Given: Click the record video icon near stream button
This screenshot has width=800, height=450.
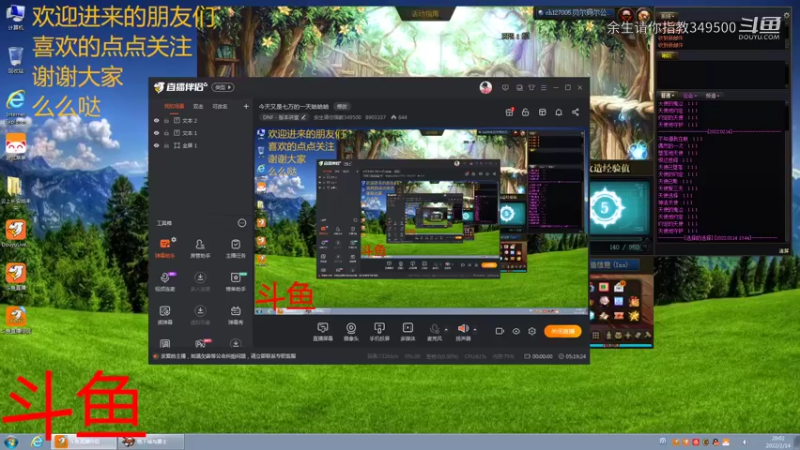Looking at the screenshot, I should pyautogui.click(x=499, y=331).
